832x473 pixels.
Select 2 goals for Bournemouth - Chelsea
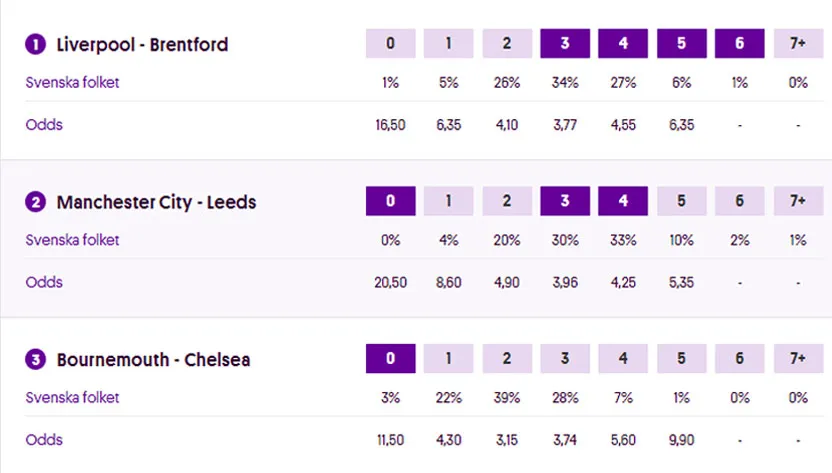tap(507, 359)
